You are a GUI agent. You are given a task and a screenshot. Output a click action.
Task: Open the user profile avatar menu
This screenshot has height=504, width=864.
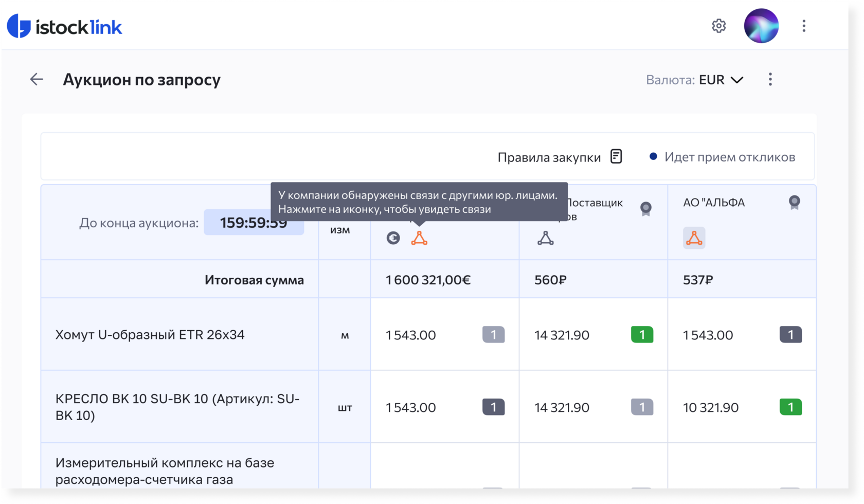click(761, 26)
